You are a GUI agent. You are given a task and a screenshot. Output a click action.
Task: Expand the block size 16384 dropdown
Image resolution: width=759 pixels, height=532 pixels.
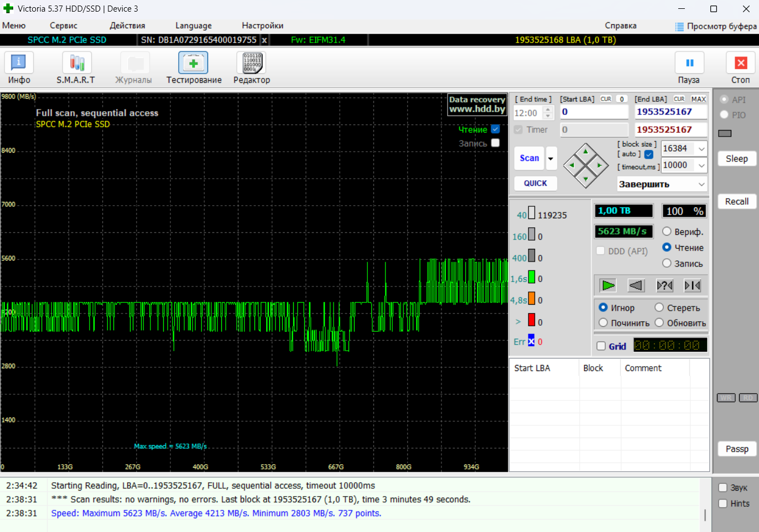[x=701, y=149]
